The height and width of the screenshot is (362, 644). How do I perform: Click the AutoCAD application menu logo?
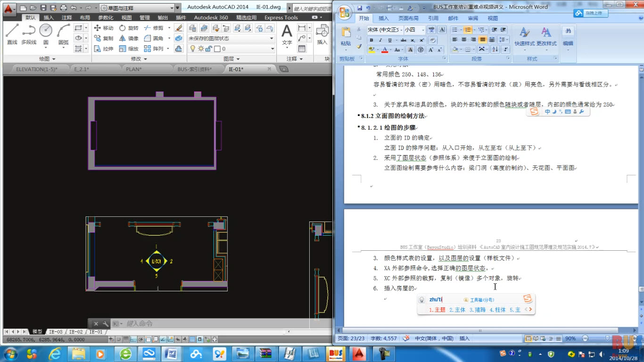pos(9,8)
